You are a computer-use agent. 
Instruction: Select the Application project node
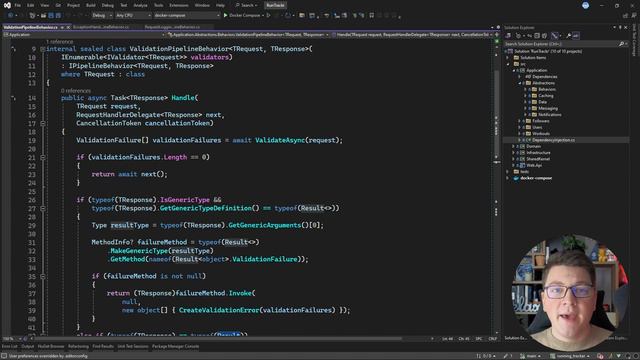pyautogui.click(x=536, y=71)
